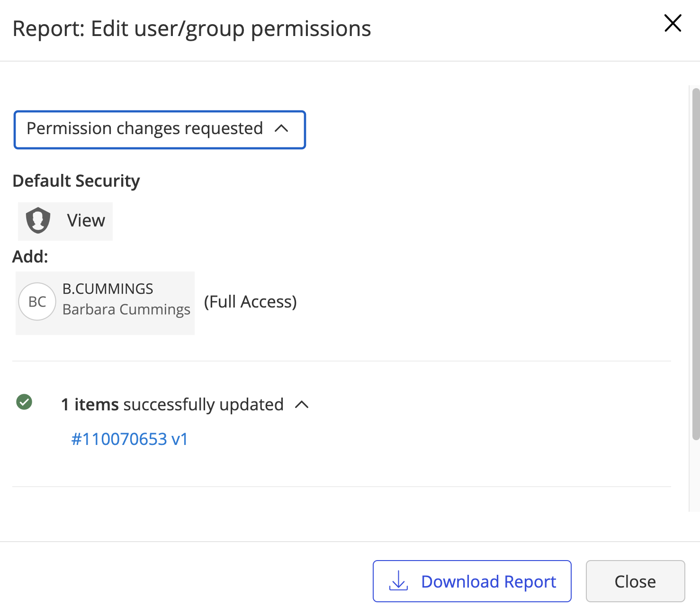Click the B.CUMMINGS username
The height and width of the screenshot is (616, 700).
pyautogui.click(x=108, y=289)
